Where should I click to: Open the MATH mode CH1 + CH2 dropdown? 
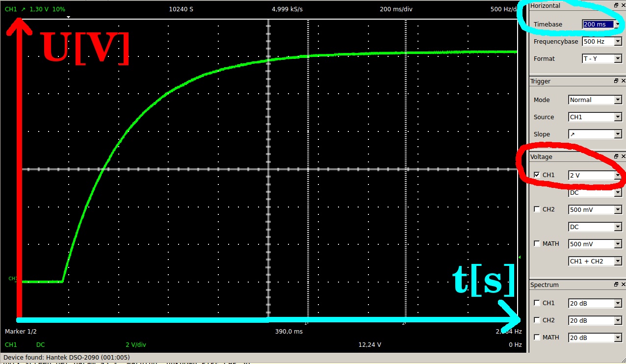595,261
